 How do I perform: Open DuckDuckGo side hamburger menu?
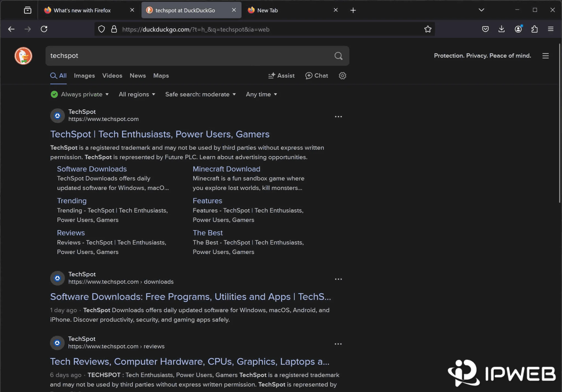[x=546, y=56]
